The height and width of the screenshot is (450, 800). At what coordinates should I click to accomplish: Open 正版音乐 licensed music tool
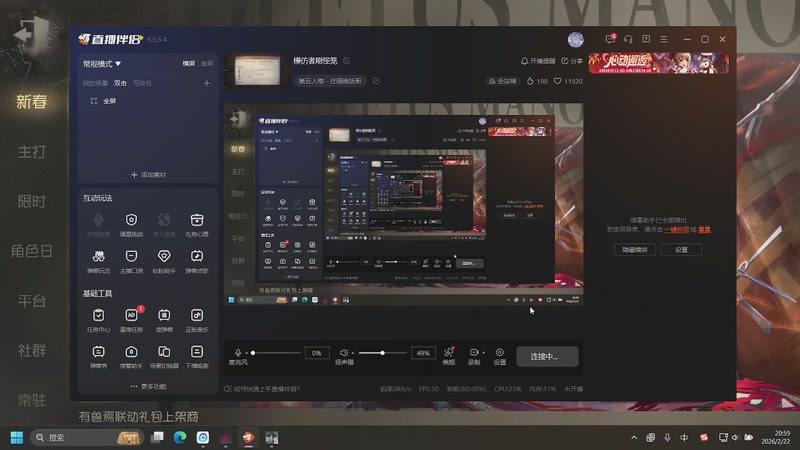point(196,320)
